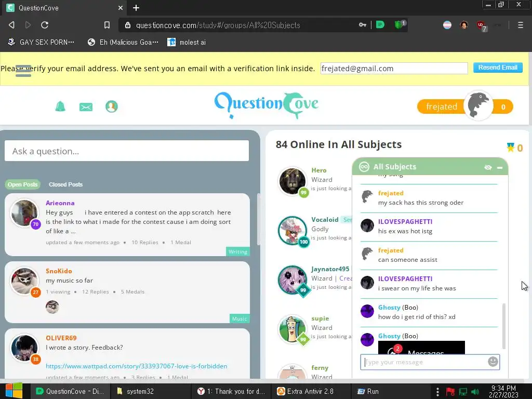This screenshot has height=399, width=532.
Task: Open SnoKido's username link
Action: point(59,271)
